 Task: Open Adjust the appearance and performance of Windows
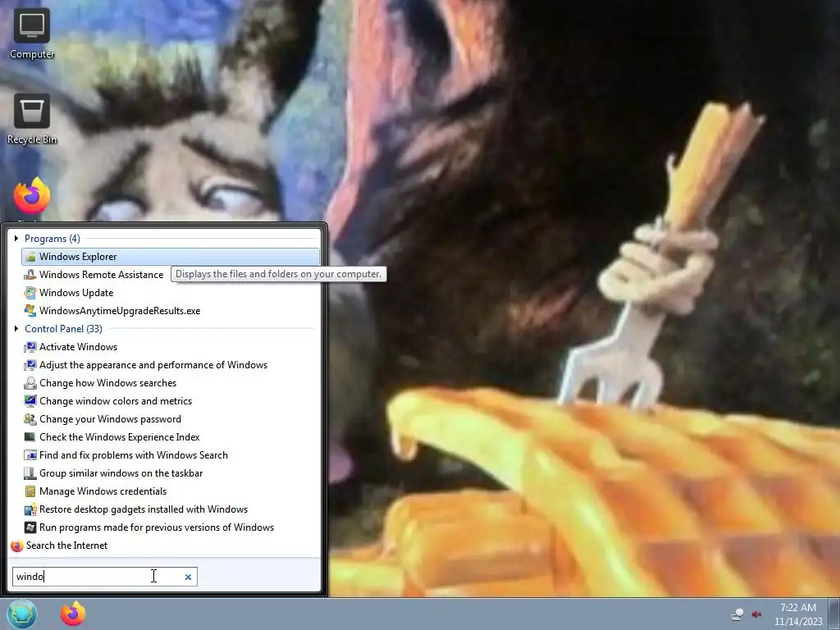click(x=153, y=365)
